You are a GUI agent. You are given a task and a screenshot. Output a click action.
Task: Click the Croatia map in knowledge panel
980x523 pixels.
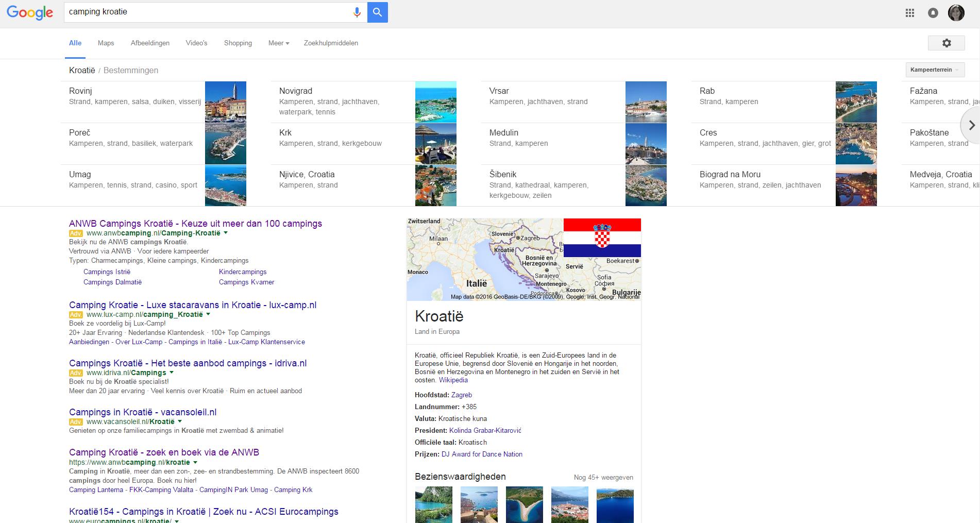pyautogui.click(x=485, y=259)
